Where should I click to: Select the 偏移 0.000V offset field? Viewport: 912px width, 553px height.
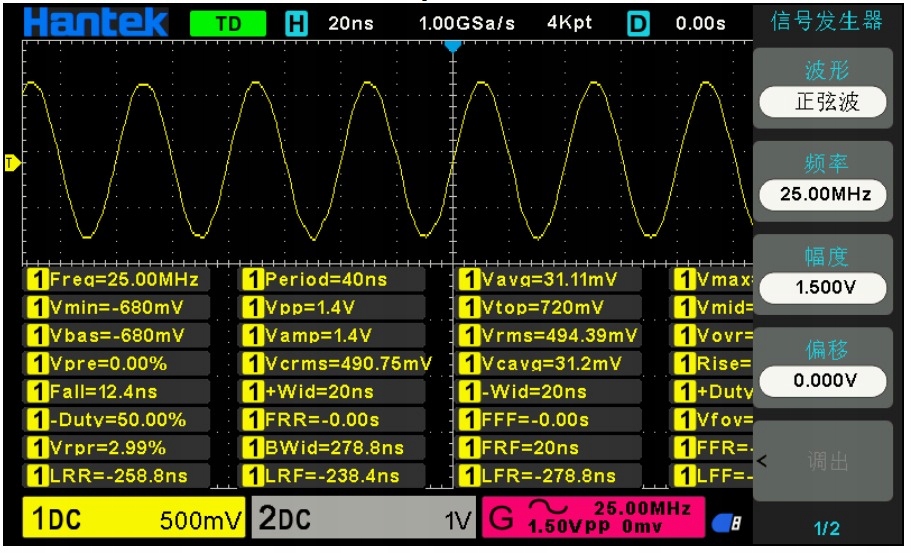823,368
